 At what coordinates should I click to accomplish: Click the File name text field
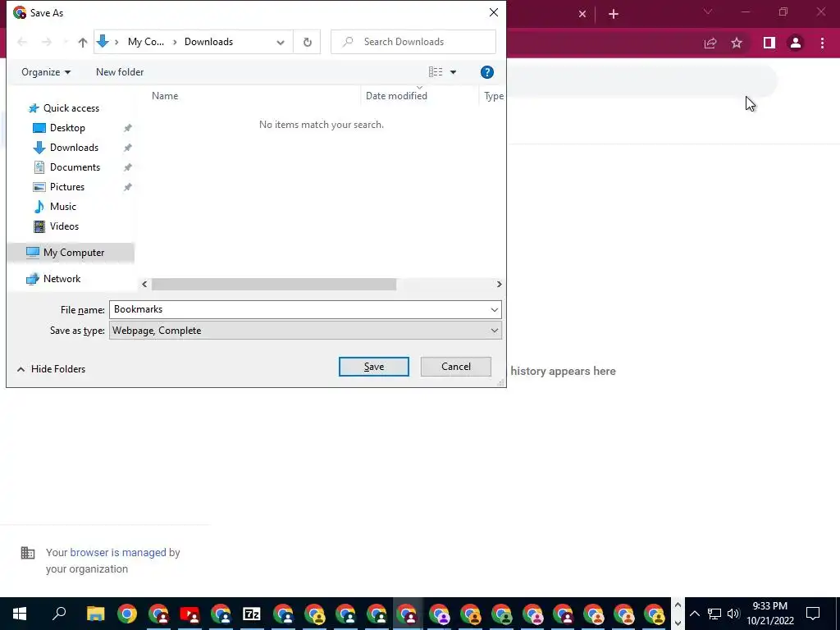[x=299, y=309]
